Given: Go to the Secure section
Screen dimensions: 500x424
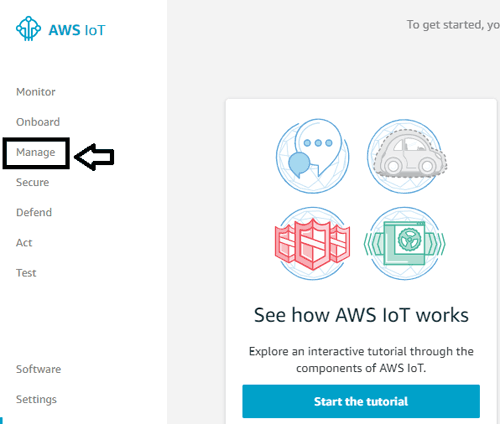Looking at the screenshot, I should pos(33,182).
